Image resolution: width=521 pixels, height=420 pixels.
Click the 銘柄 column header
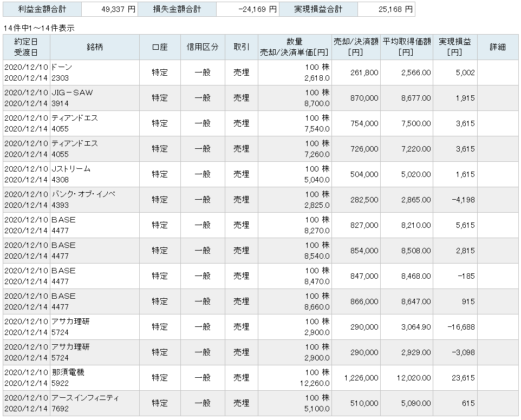tap(95, 47)
